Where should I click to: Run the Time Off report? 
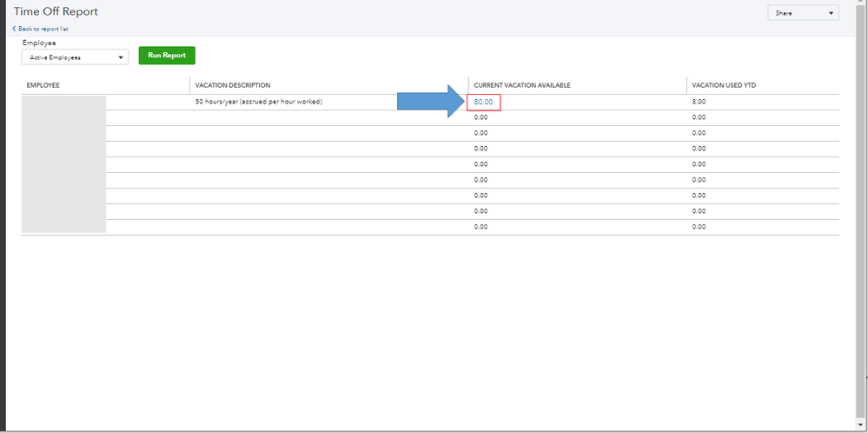pyautogui.click(x=167, y=56)
